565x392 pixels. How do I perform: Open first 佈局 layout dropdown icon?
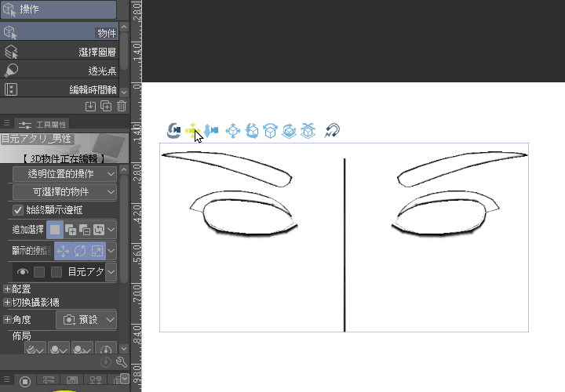(x=35, y=348)
